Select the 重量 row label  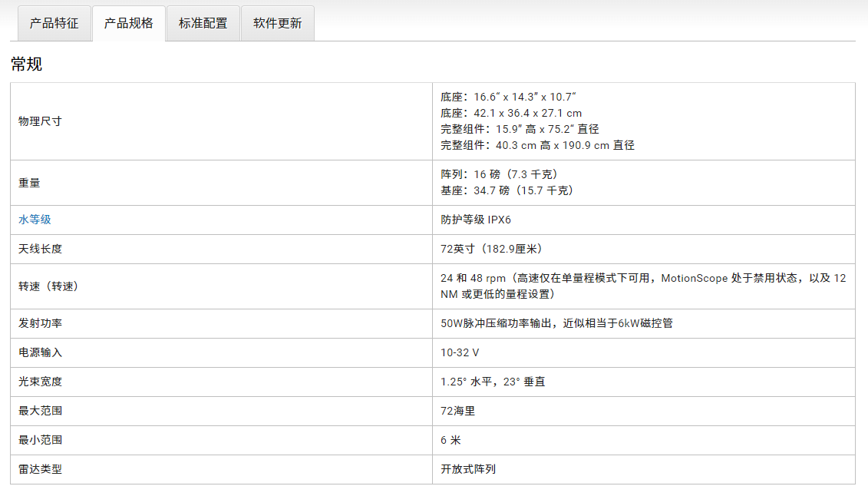pyautogui.click(x=29, y=183)
